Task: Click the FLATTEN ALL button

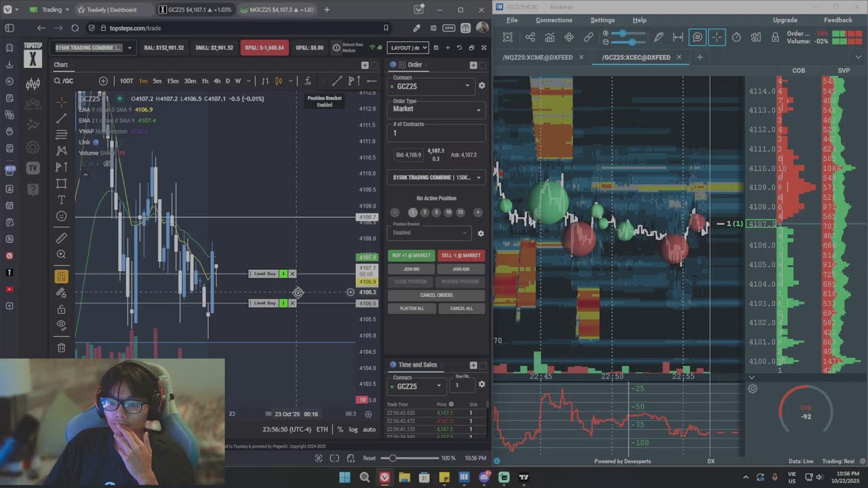Action: pyautogui.click(x=412, y=308)
